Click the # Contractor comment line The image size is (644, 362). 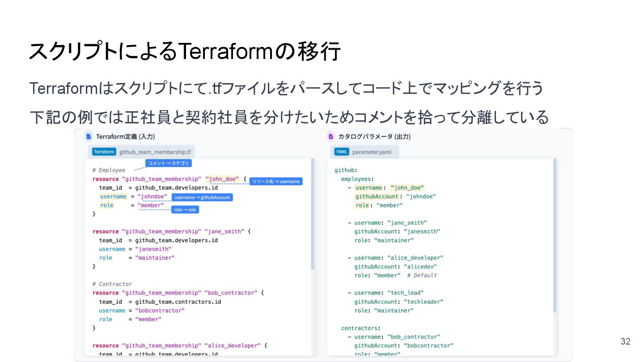[x=112, y=284]
